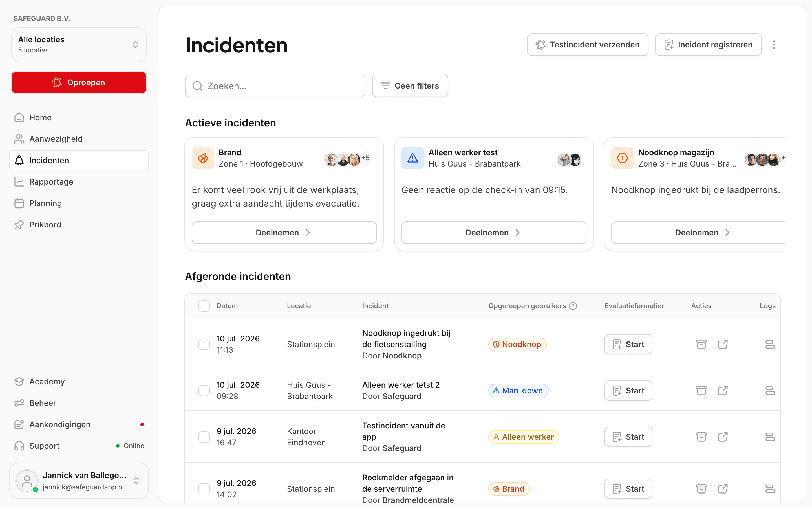Open the Geen filters filter dropdown
Screen dimensions: 812x508
[x=410, y=86]
